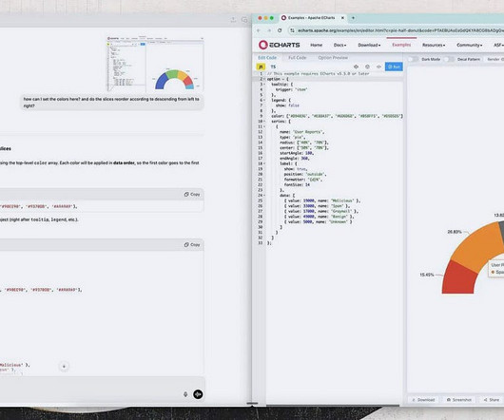
Task: Click the ECharts logo
Action: 279,45
